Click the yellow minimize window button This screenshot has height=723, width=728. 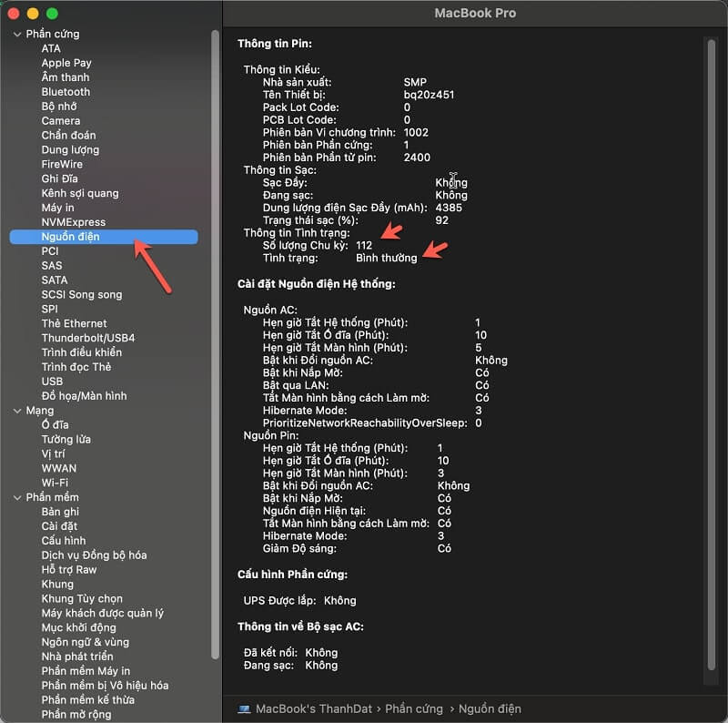[x=33, y=14]
